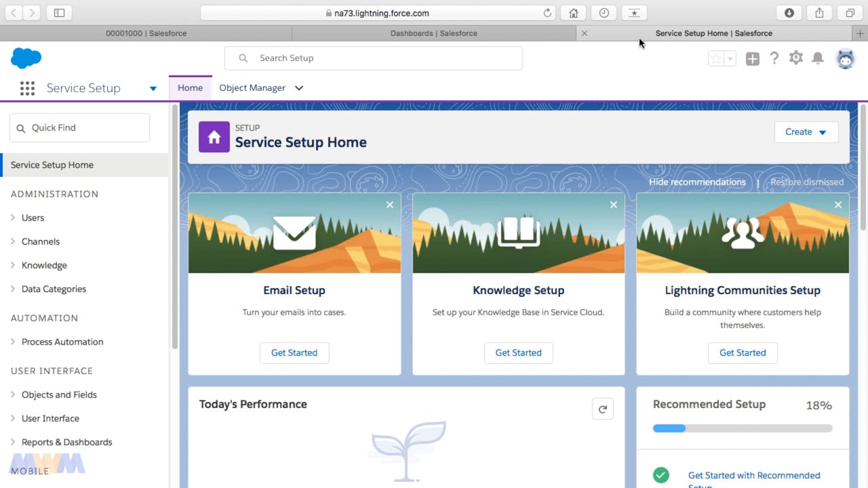Click Get Started under Knowledge Setup
The image size is (868, 488).
tap(519, 352)
